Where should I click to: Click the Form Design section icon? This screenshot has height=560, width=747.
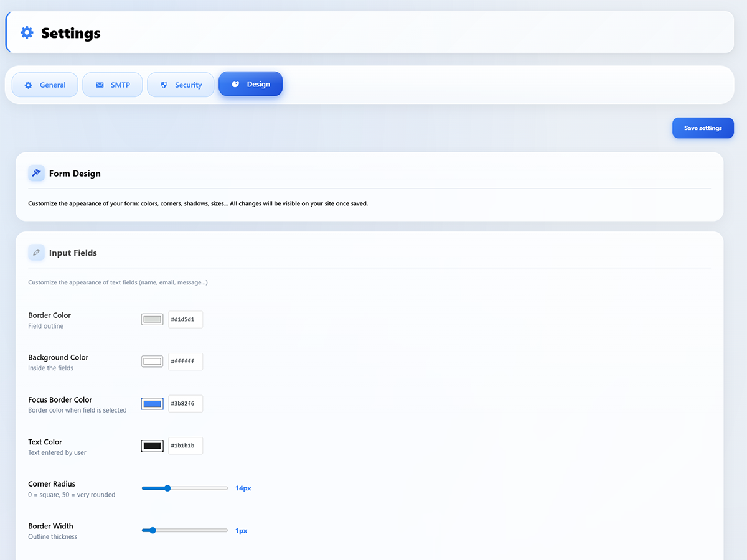pos(36,174)
